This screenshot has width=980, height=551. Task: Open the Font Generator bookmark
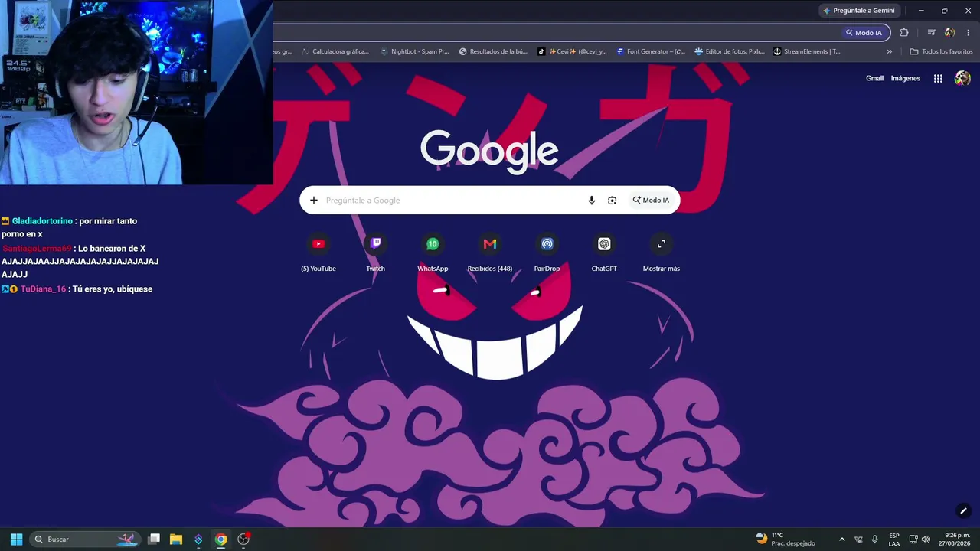point(651,51)
